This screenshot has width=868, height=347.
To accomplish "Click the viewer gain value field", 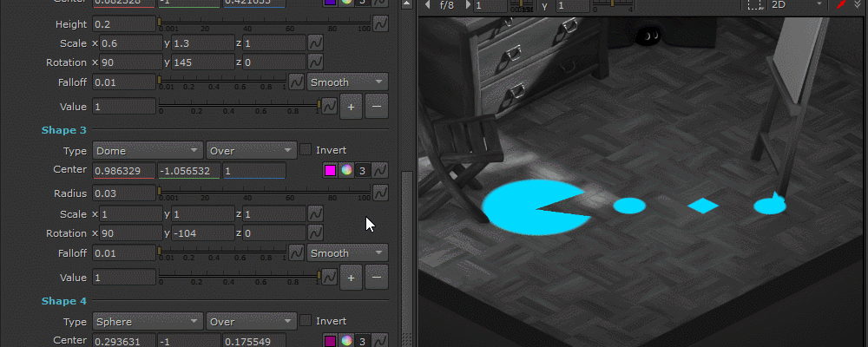I will point(490,5).
